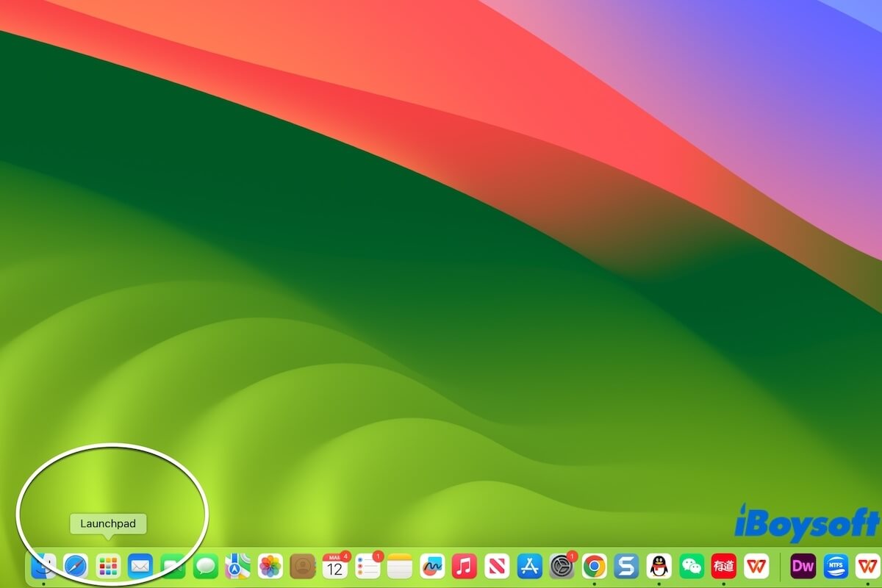
Task: Start a conversation in Messages
Action: (204, 566)
